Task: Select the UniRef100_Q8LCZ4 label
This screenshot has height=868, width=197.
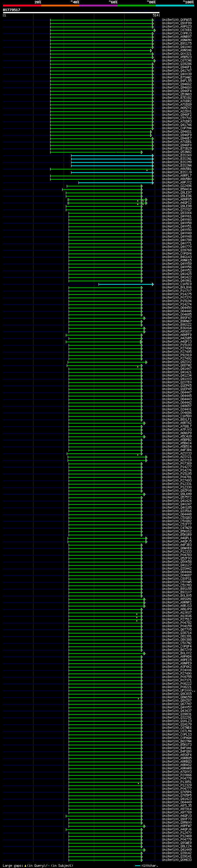Action: click(177, 847)
